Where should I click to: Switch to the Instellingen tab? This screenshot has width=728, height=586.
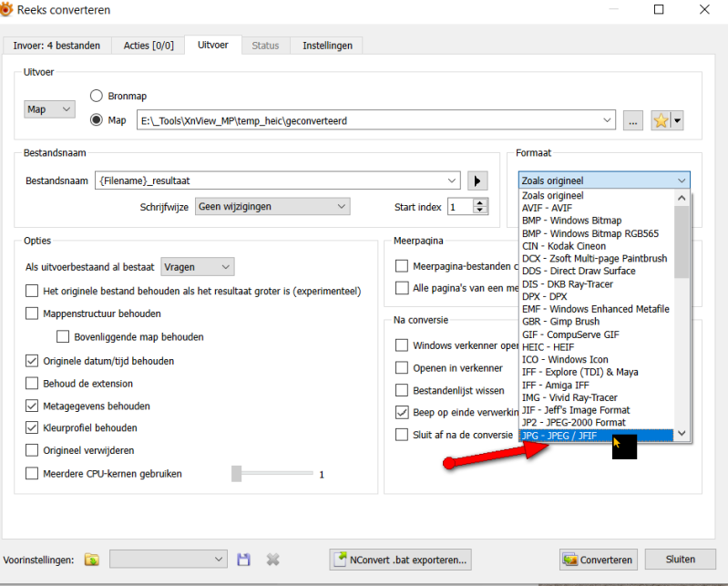(x=329, y=45)
